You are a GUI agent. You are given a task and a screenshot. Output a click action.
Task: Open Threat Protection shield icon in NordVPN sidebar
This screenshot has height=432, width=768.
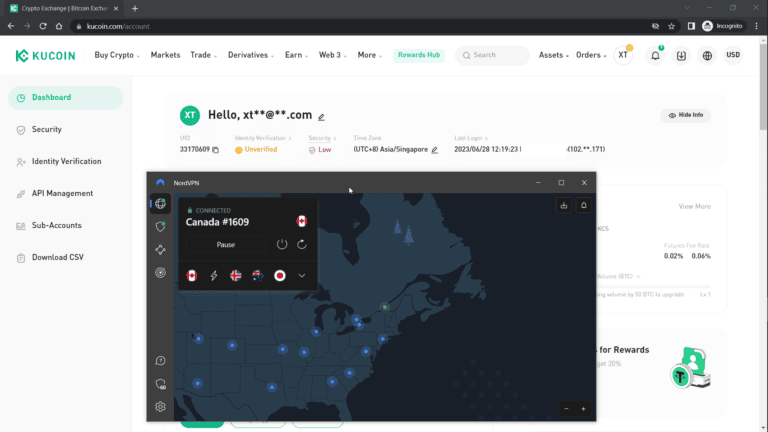click(160, 227)
